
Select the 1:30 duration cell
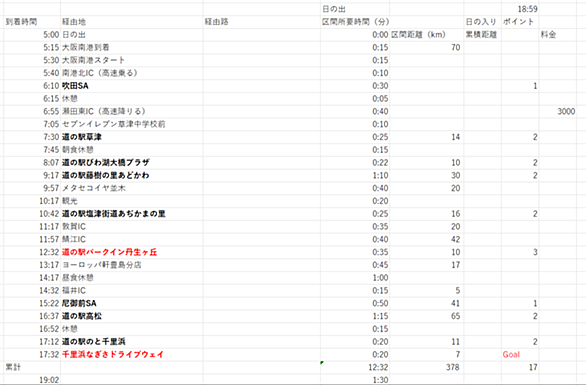pos(355,379)
